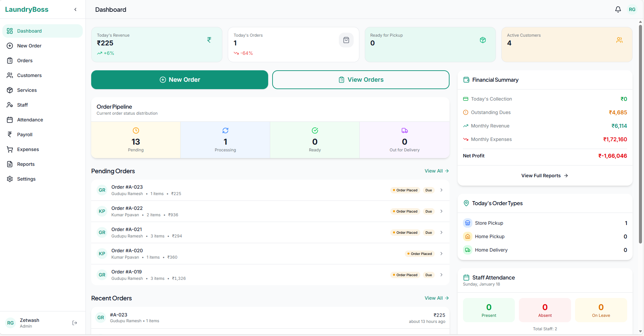Click the Payroll rupee icon in sidebar
644x336 pixels.
click(x=10, y=134)
